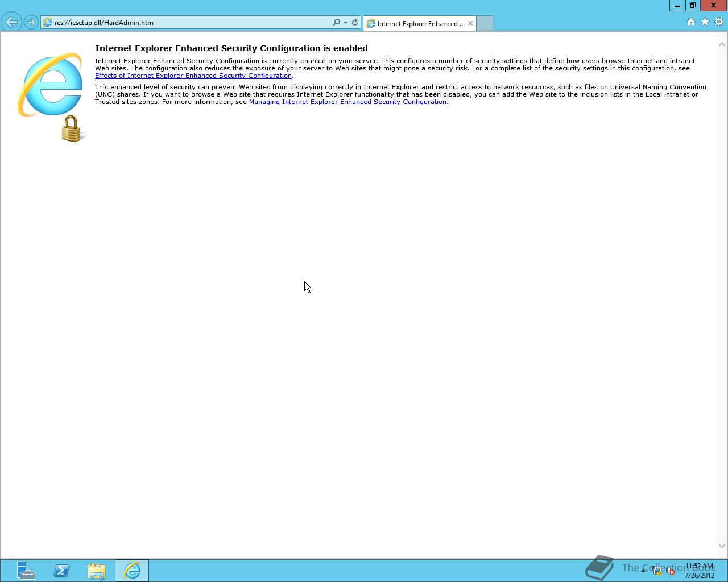Screen dimensions: 728x582
Task: Open the Tools gear menu
Action: pos(719,22)
